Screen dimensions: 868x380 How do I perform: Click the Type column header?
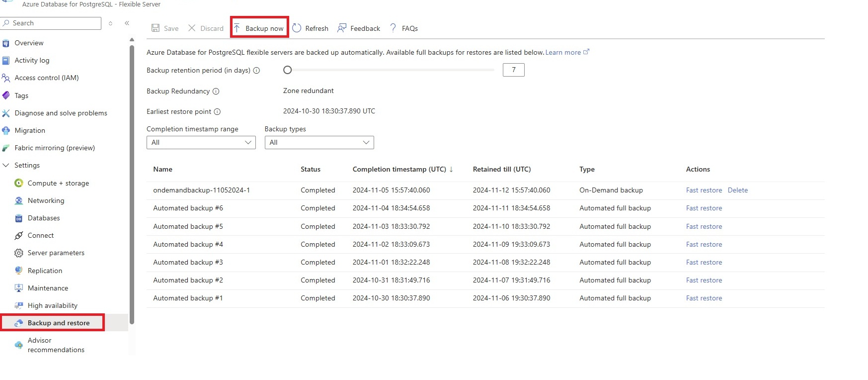pyautogui.click(x=587, y=170)
